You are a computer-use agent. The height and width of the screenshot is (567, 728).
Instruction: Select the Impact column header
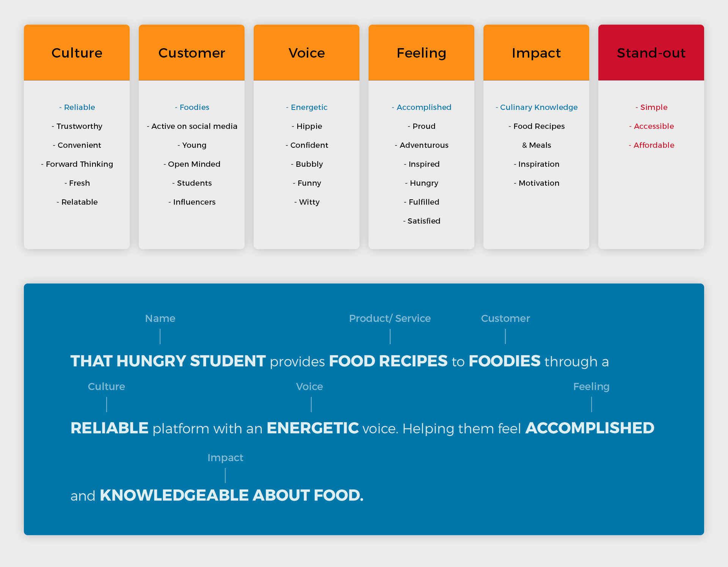click(536, 53)
